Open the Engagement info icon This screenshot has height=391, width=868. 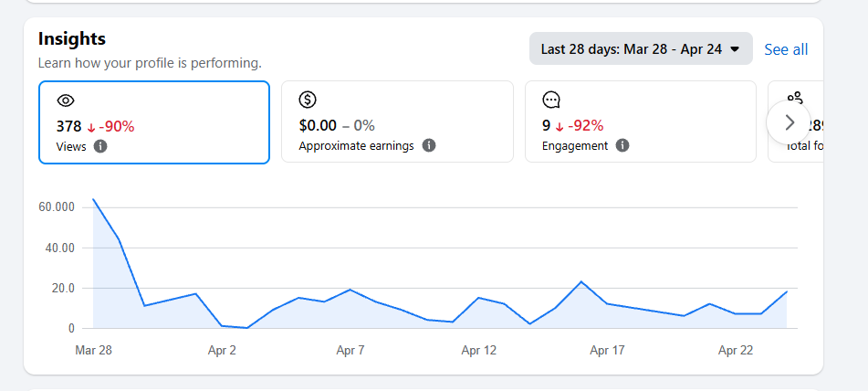click(622, 145)
